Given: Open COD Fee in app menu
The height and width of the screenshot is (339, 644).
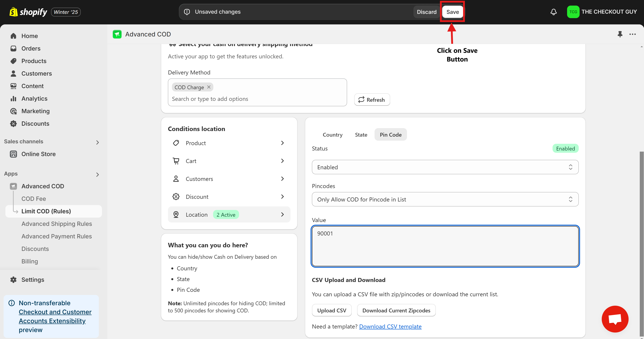Looking at the screenshot, I should (34, 199).
